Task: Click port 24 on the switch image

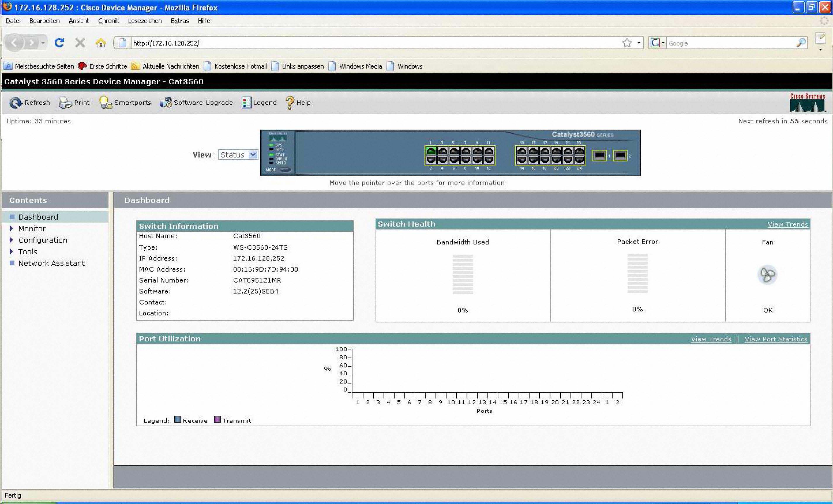Action: pyautogui.click(x=579, y=160)
